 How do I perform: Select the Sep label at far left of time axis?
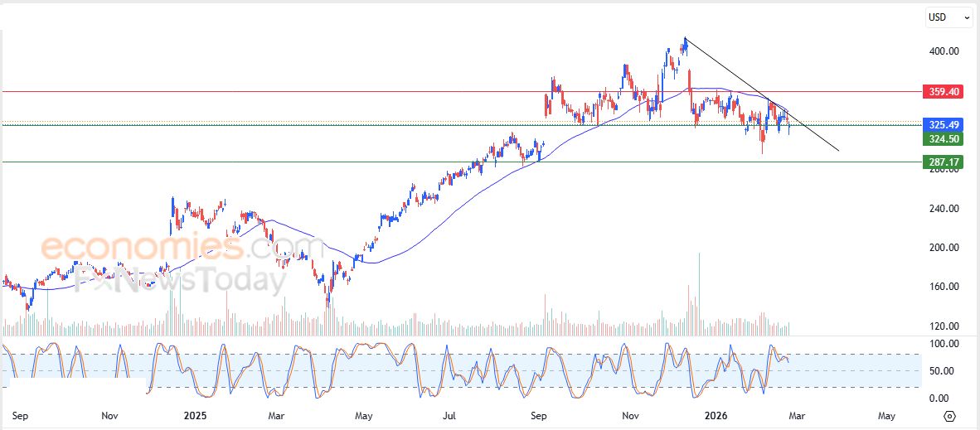coord(22,416)
